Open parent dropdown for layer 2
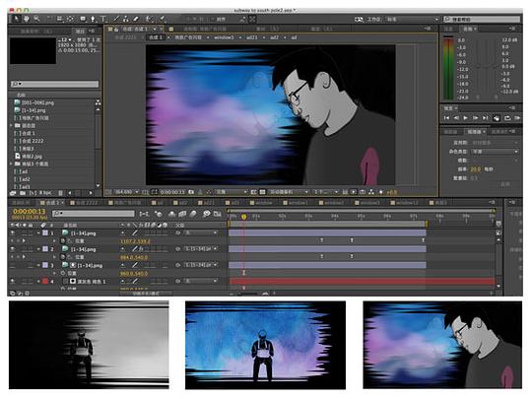This screenshot has width=532, height=399. pos(201,248)
